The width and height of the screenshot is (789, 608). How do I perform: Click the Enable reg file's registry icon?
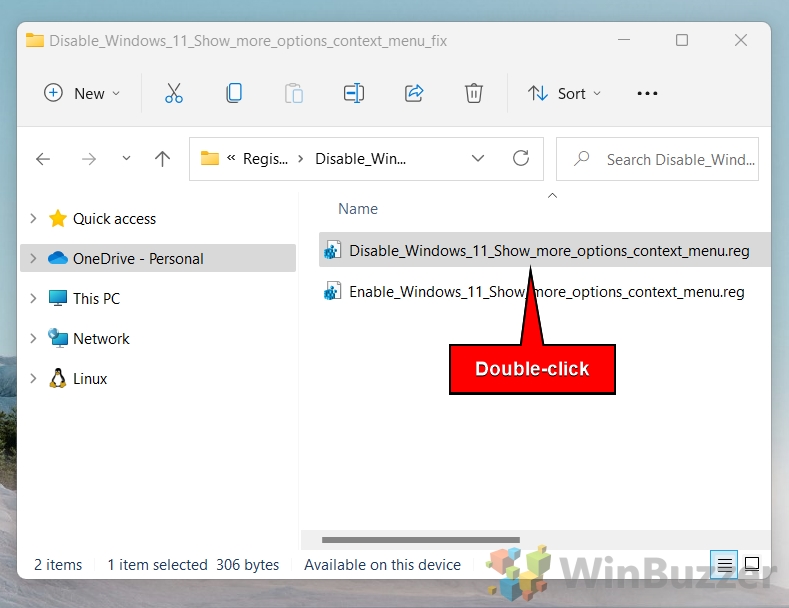(332, 291)
